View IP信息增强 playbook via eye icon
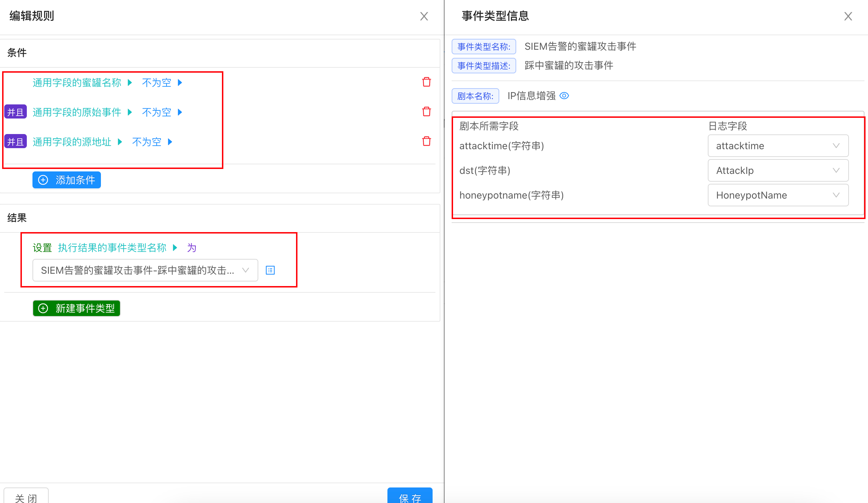The height and width of the screenshot is (503, 868). tap(564, 96)
